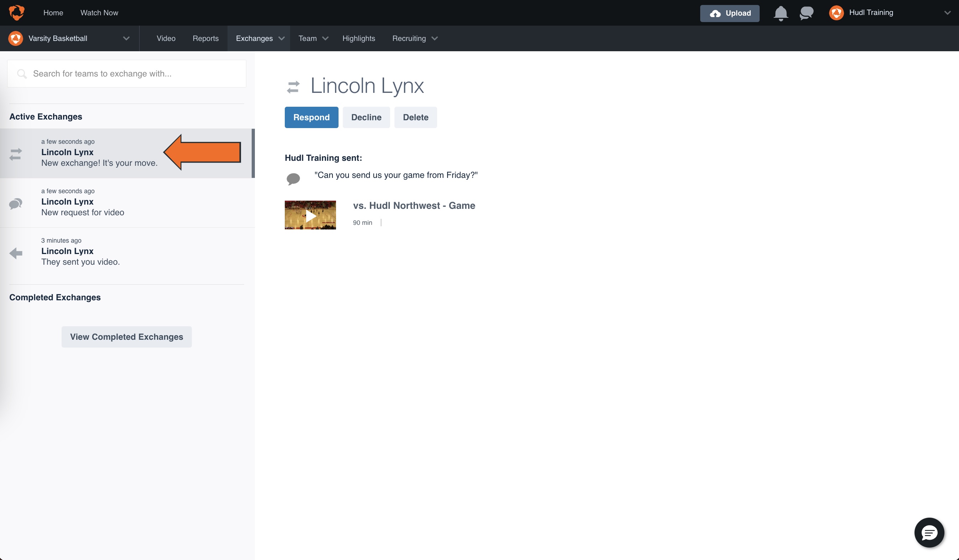
Task: Expand the Varsity Basketball team dropdown
Action: (126, 38)
